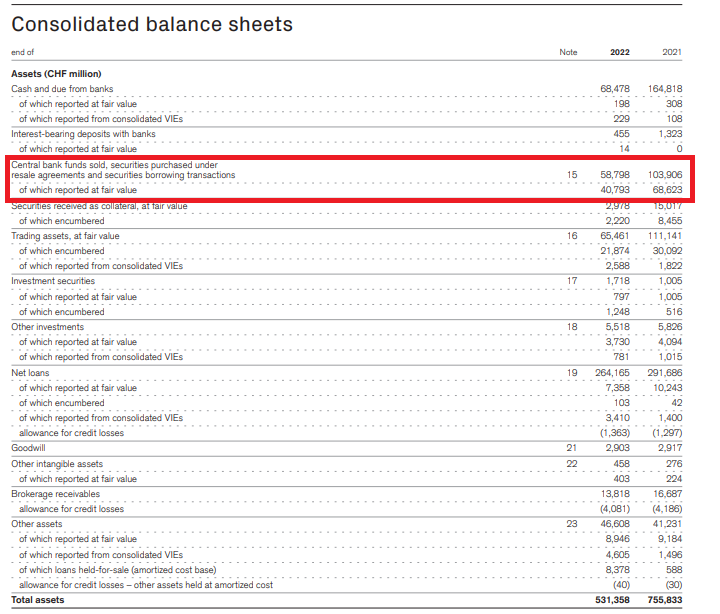
Task: Click the 'Consolidated balance sheets' heading
Action: click(152, 24)
